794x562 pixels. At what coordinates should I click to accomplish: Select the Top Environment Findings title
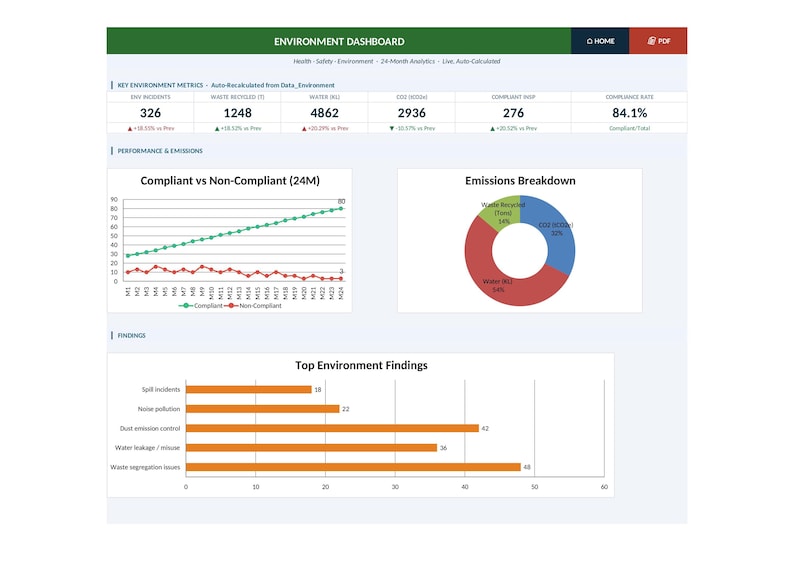click(361, 365)
